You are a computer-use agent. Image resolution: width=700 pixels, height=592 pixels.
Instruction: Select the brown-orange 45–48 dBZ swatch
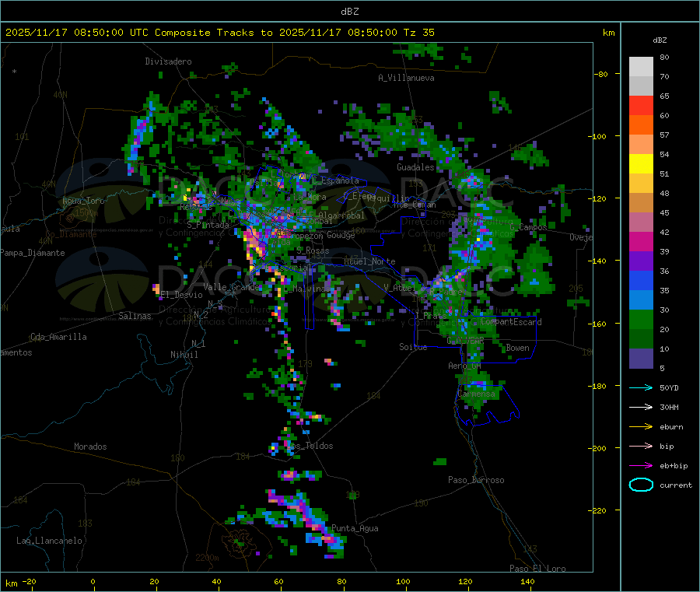tap(641, 203)
